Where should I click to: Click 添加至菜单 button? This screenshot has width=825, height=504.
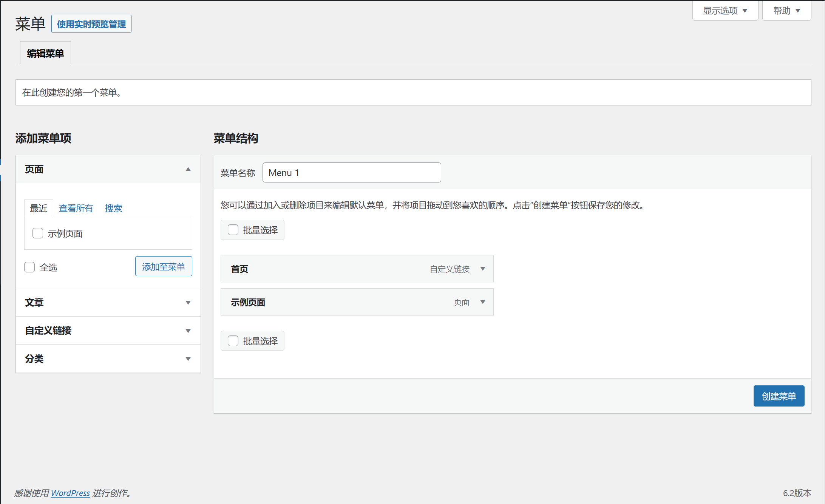[x=164, y=266]
